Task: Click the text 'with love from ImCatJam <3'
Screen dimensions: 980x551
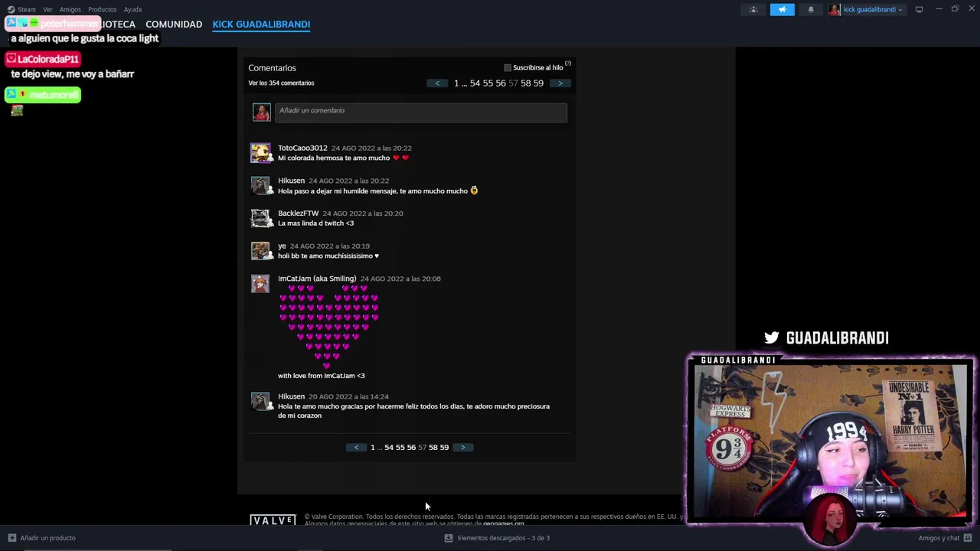Action: point(322,376)
